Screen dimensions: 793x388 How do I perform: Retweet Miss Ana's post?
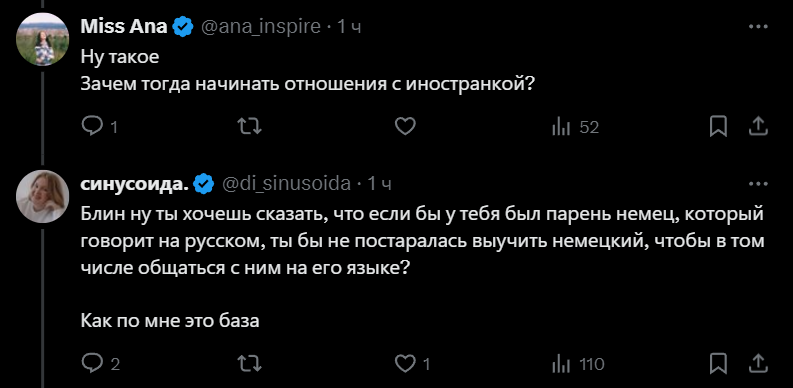click(249, 127)
